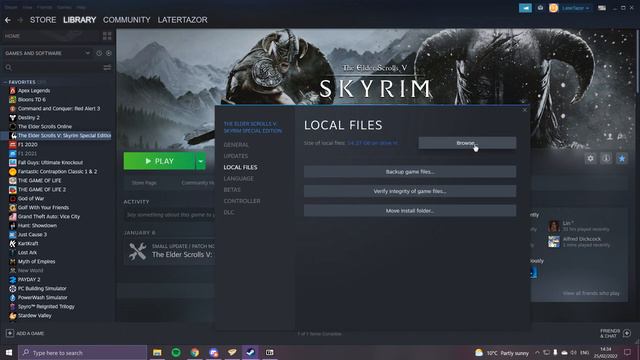Viewport: 640px width, 360px height.
Task: Select General in the properties sidebar
Action: coord(236,145)
